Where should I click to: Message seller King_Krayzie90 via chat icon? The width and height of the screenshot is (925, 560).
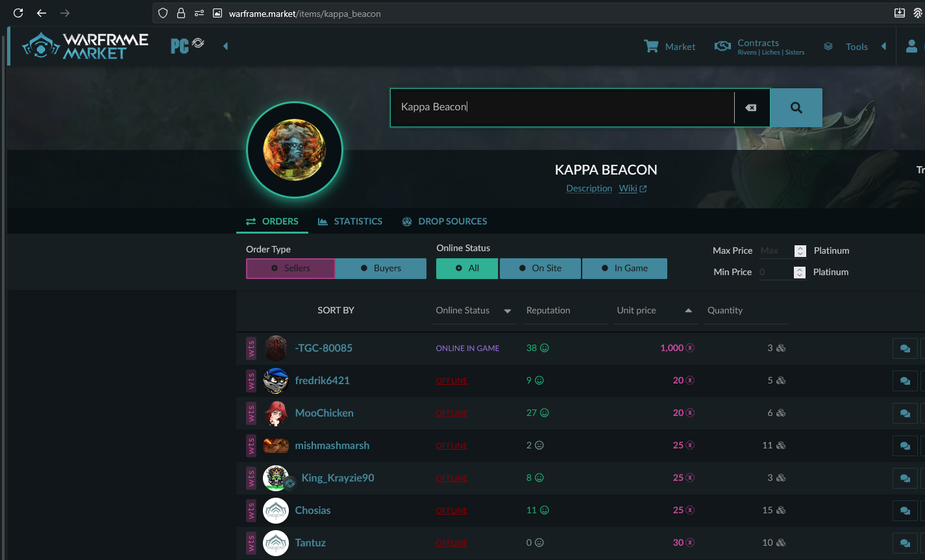pyautogui.click(x=905, y=478)
